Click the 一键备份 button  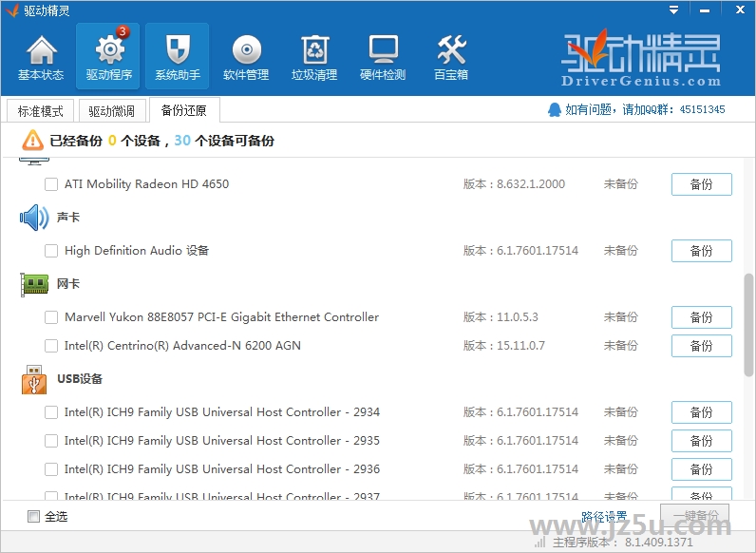coord(695,516)
